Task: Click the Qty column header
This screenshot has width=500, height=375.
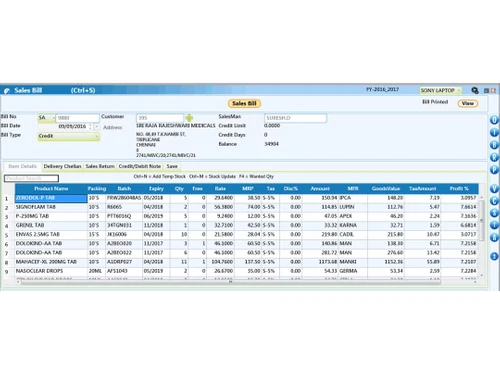Action: pyautogui.click(x=179, y=189)
